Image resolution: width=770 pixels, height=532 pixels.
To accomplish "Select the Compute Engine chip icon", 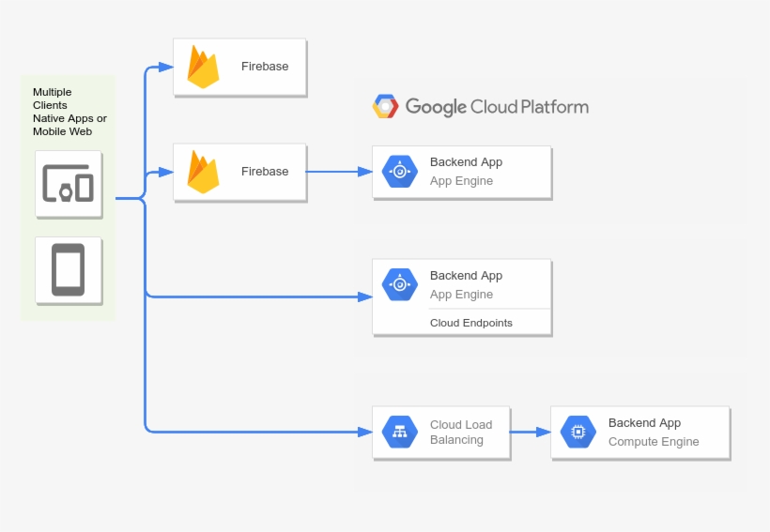I will pos(578,433).
